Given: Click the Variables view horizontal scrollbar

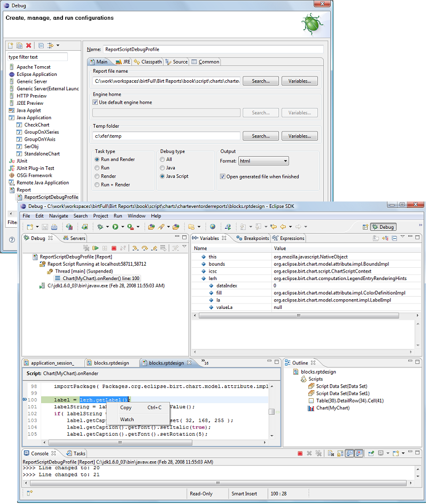Looking at the screenshot, I should pyautogui.click(x=299, y=316).
